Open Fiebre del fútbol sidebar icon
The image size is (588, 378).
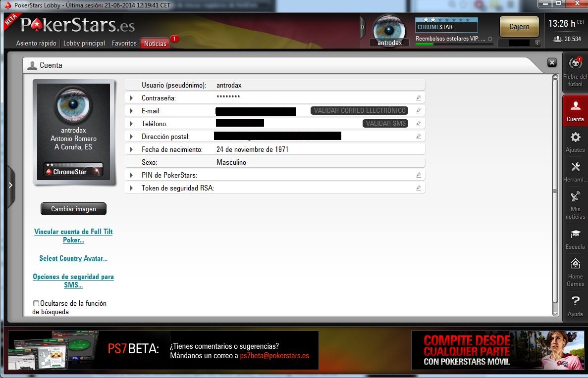(x=575, y=72)
